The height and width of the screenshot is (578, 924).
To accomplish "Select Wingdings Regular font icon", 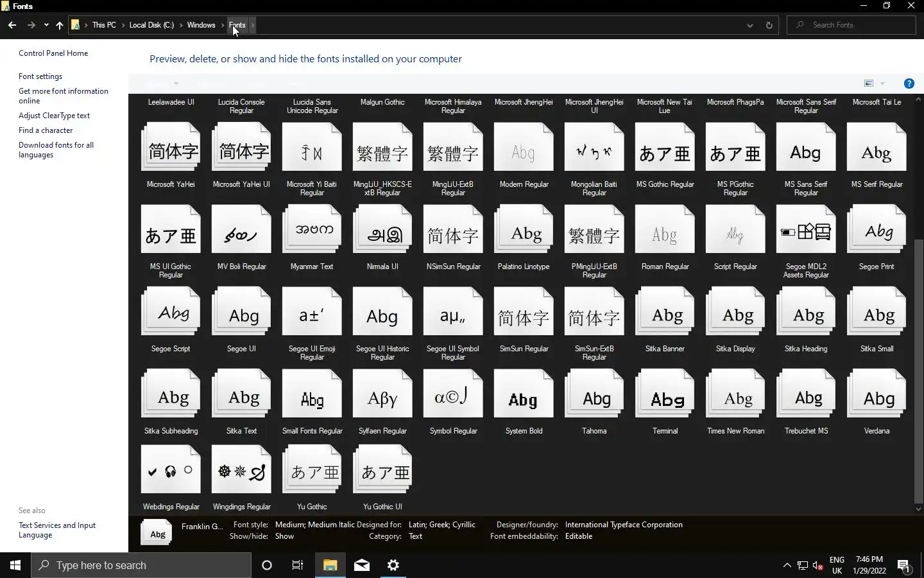I will (241, 469).
